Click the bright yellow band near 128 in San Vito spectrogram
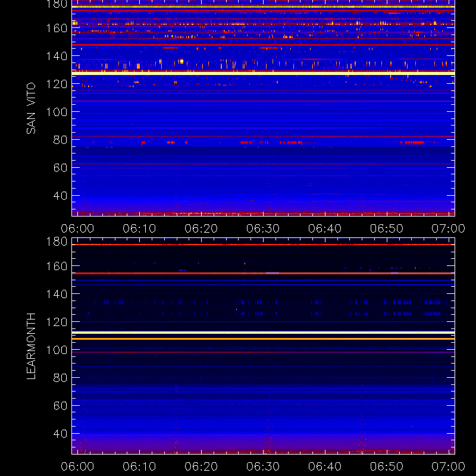Image resolution: width=476 pixels, height=476 pixels. [x=263, y=73]
